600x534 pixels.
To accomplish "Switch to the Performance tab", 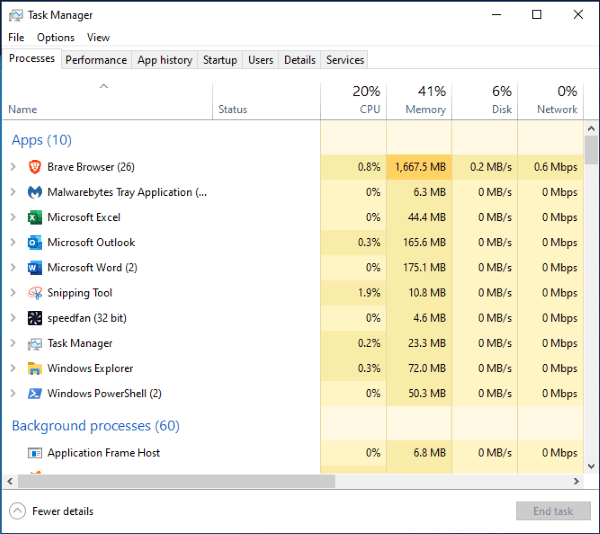I will tap(96, 60).
